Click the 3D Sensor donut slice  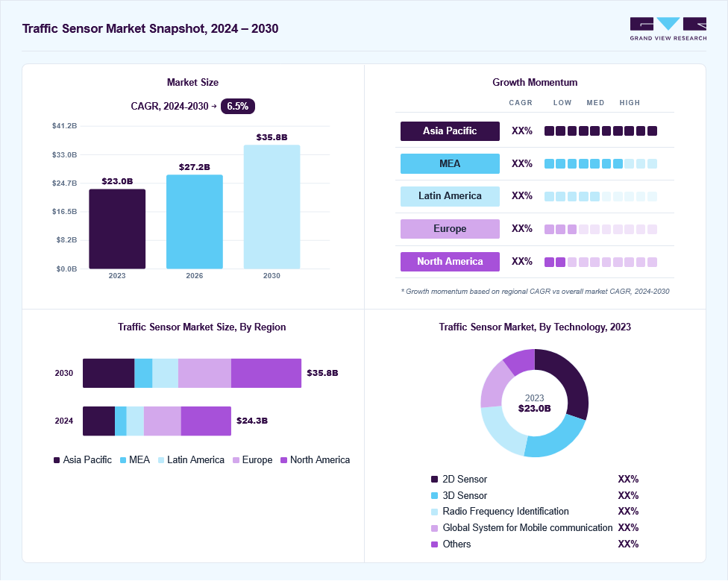(557, 437)
